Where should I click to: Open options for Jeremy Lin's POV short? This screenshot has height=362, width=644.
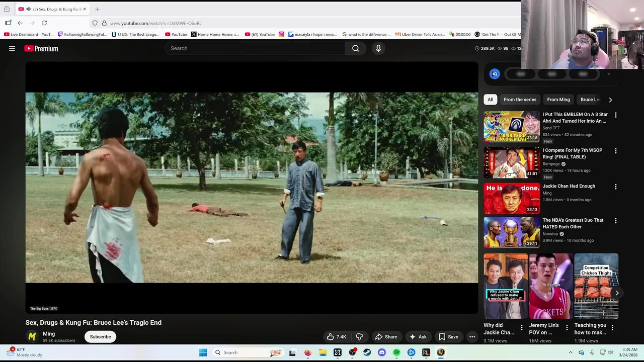click(x=567, y=327)
